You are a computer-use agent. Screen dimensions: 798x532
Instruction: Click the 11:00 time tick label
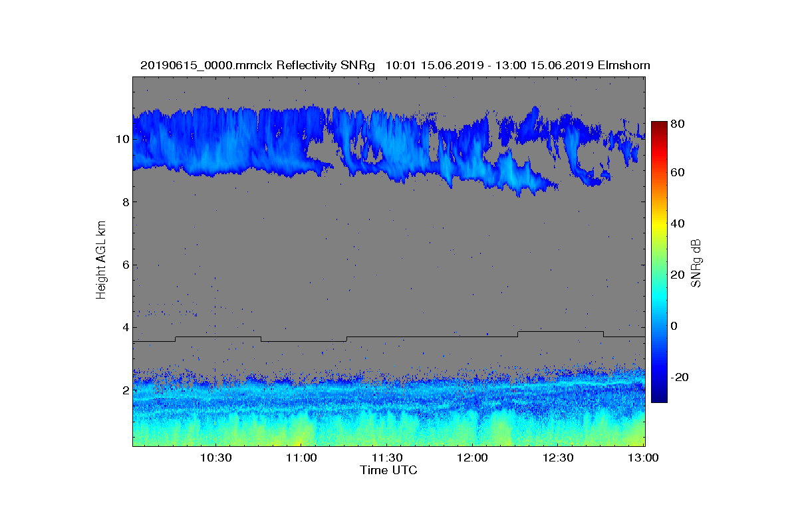pyautogui.click(x=301, y=458)
